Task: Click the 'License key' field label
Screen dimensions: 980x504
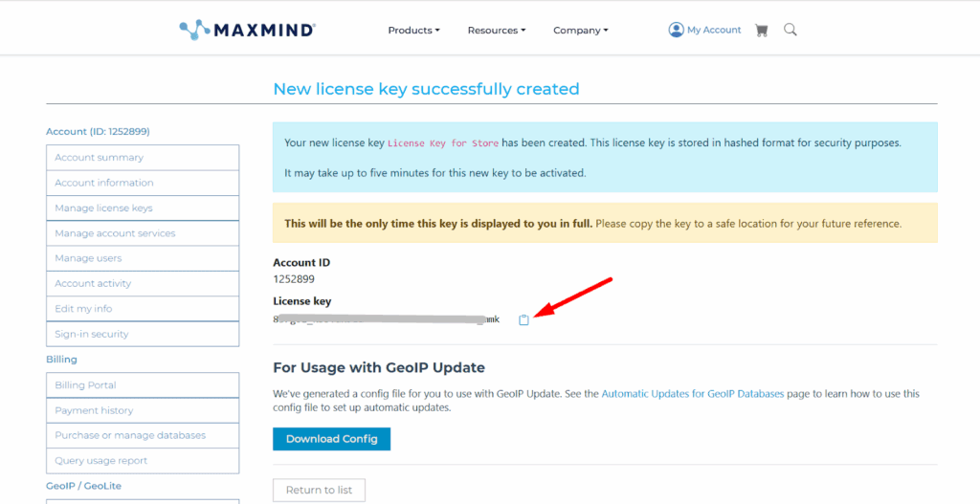Action: 301,301
